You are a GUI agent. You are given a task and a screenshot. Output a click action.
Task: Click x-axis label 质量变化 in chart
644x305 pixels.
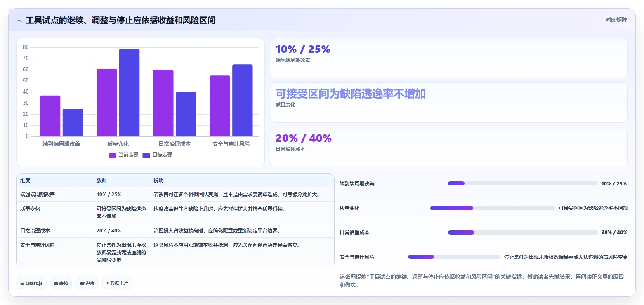click(x=118, y=144)
